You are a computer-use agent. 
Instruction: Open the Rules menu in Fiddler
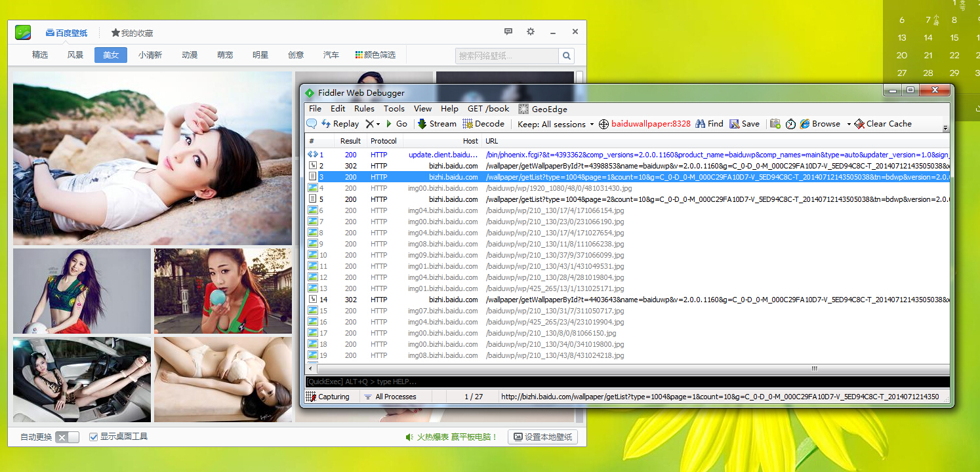tap(364, 109)
